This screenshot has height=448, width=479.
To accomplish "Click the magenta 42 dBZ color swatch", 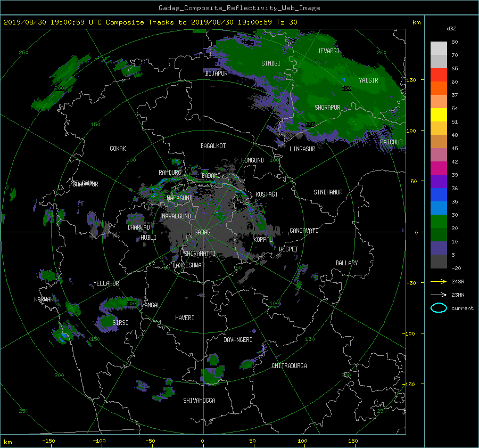I will pos(439,168).
